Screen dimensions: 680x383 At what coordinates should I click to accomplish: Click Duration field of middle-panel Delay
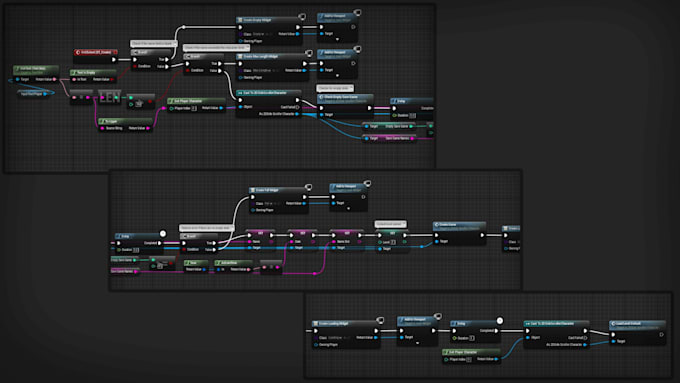pos(136,250)
